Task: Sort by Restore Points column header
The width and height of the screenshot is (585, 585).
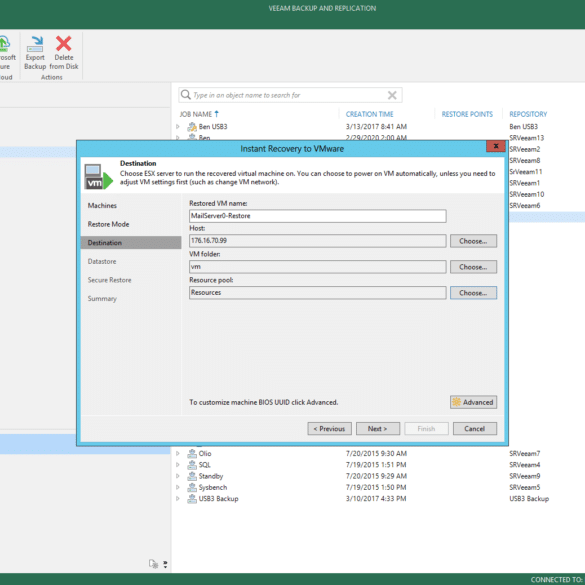Action: point(467,114)
